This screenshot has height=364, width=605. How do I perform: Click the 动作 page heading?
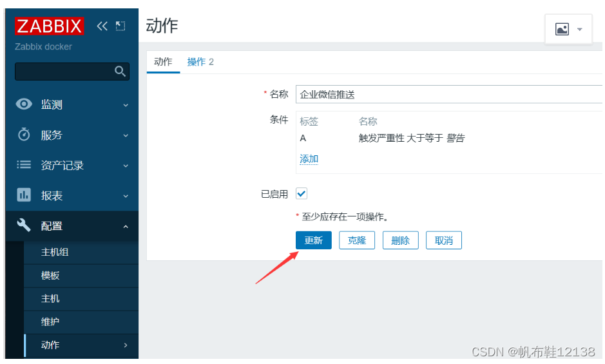pos(162,26)
